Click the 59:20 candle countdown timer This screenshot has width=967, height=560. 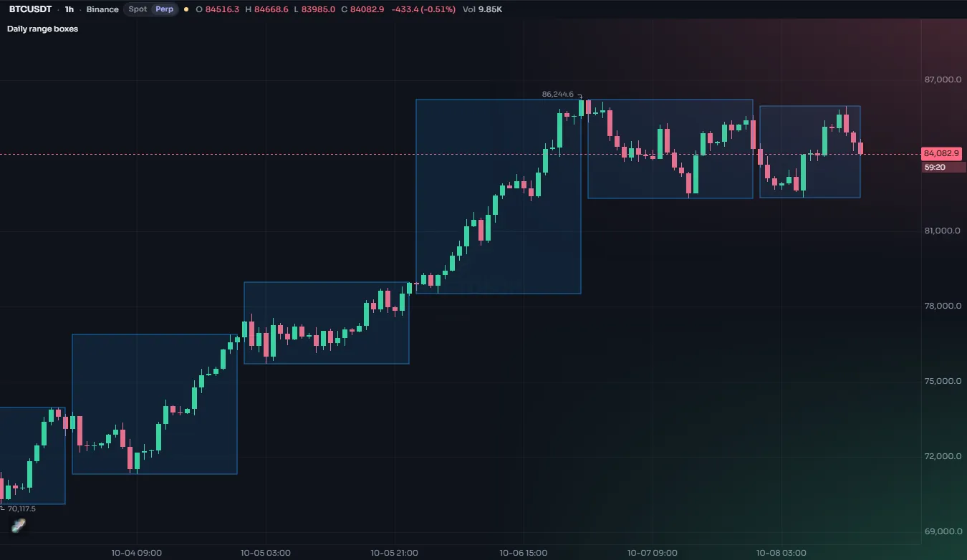(935, 167)
